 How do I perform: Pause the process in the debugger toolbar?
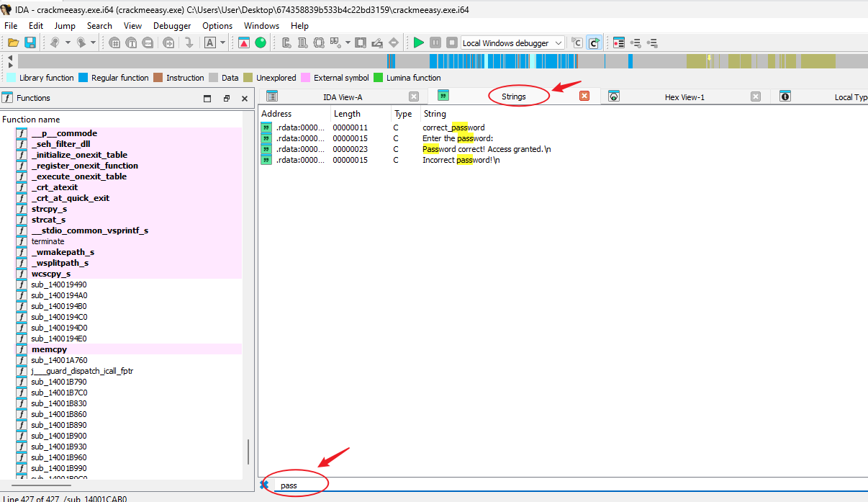[435, 43]
